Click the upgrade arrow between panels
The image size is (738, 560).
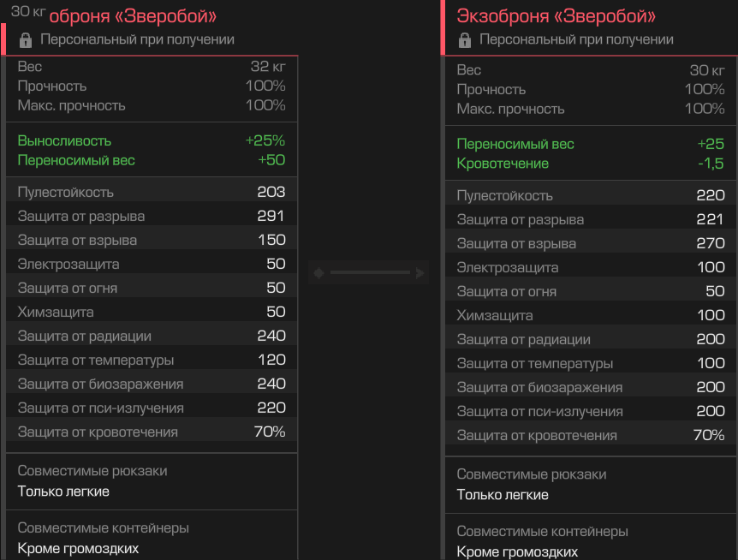pyautogui.click(x=368, y=272)
